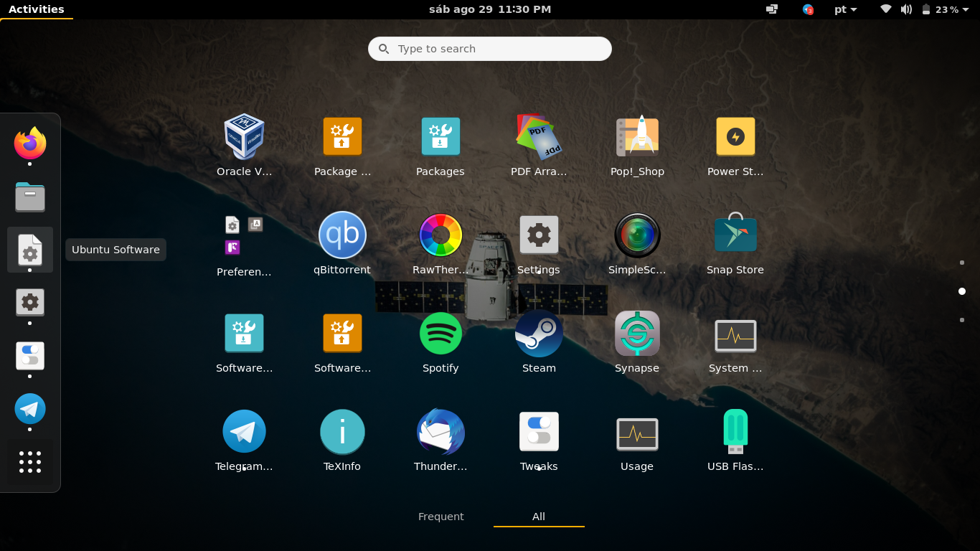Click the display tray icon left of the badged icon
This screenshot has height=551, width=980.
(772, 9)
